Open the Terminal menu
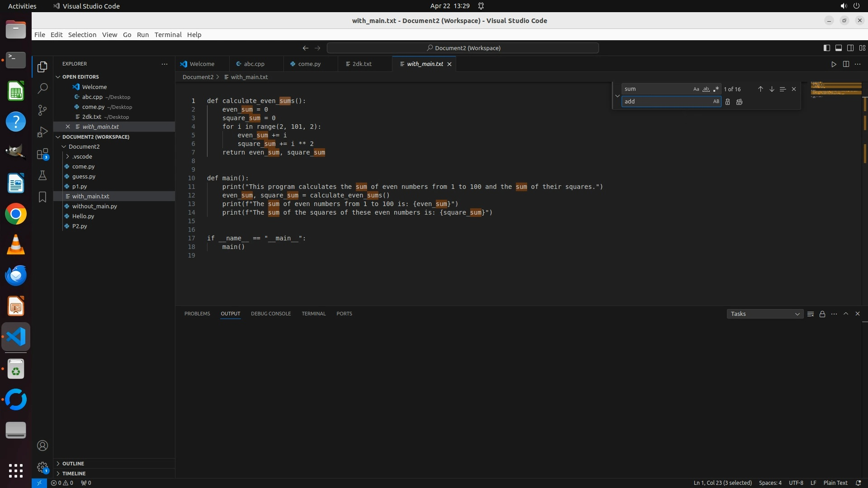 tap(168, 35)
